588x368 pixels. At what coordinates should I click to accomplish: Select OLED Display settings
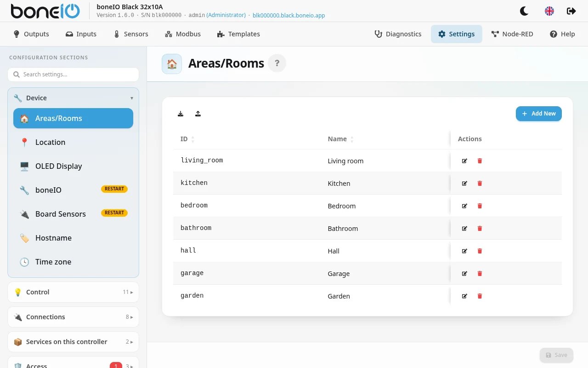(73, 166)
